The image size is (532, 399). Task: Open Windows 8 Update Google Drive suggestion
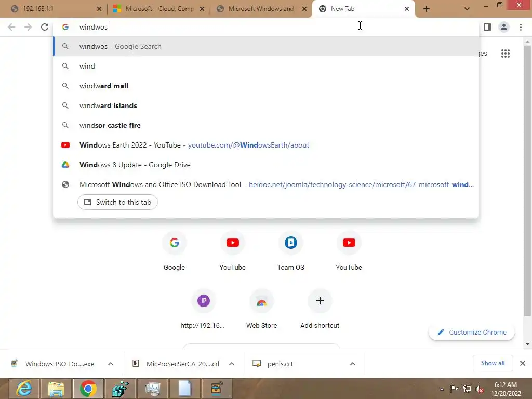(x=266, y=165)
